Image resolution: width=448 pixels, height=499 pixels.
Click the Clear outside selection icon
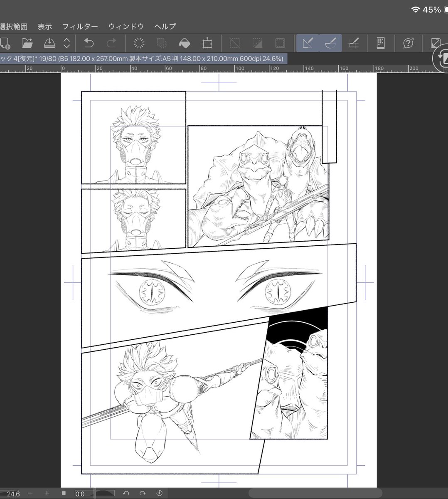click(162, 43)
